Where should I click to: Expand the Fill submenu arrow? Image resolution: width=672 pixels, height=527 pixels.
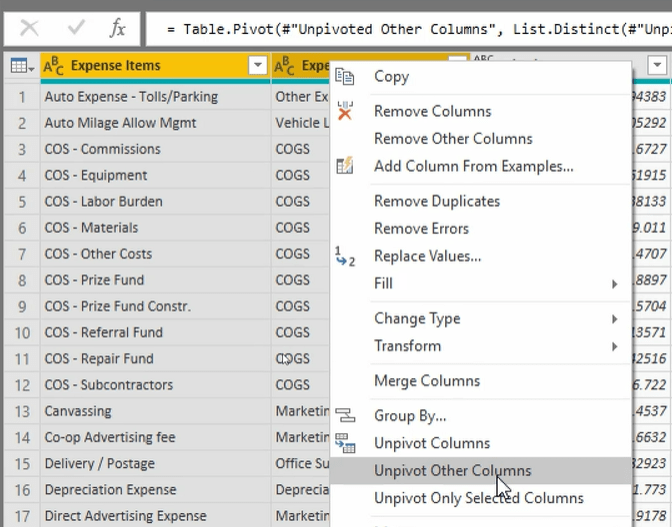[614, 284]
